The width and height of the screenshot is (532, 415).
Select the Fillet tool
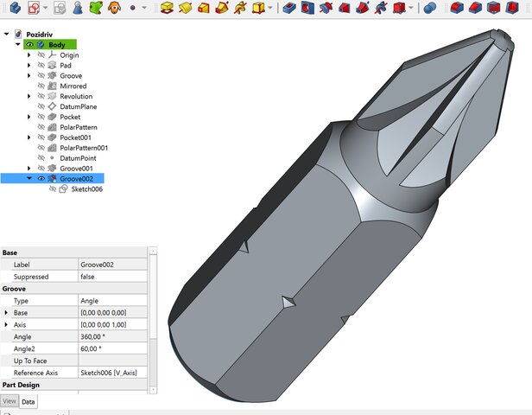click(457, 8)
